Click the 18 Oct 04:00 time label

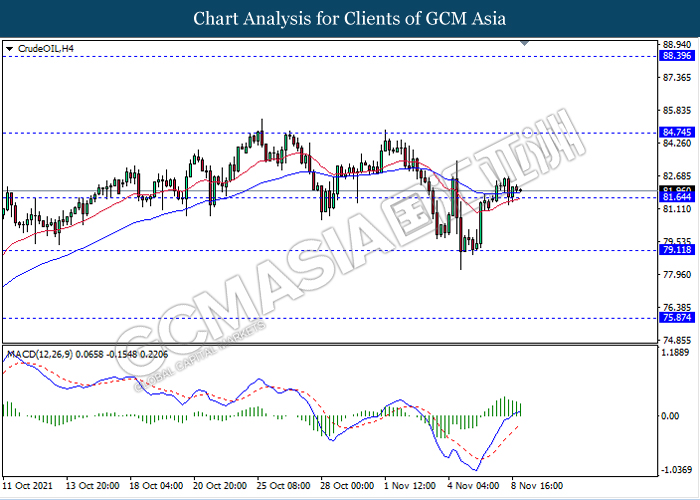coord(157,486)
